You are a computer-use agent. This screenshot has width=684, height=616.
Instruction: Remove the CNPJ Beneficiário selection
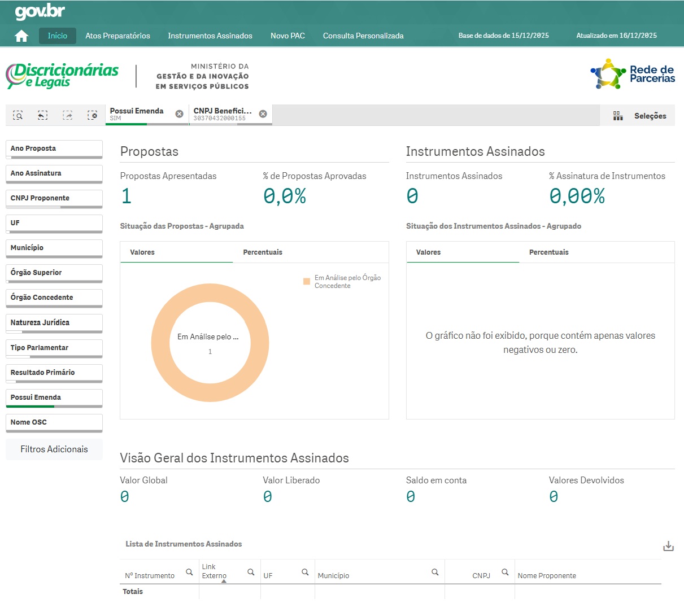pos(263,114)
